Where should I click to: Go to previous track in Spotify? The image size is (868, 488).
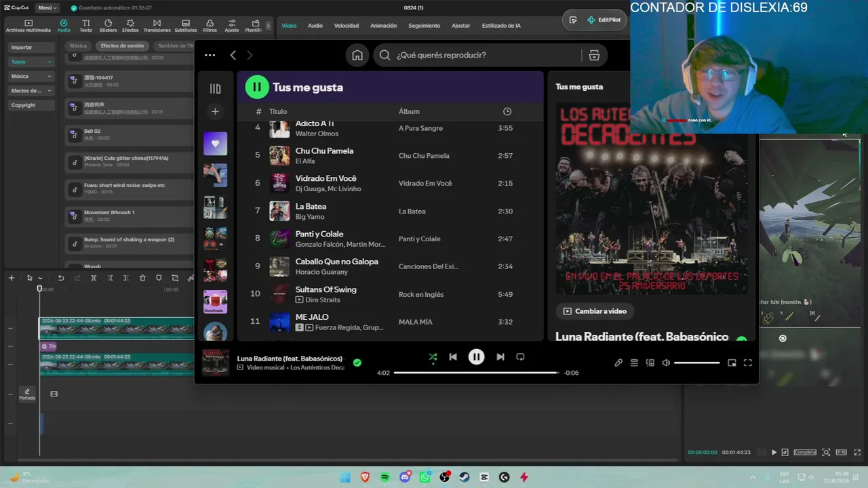453,357
